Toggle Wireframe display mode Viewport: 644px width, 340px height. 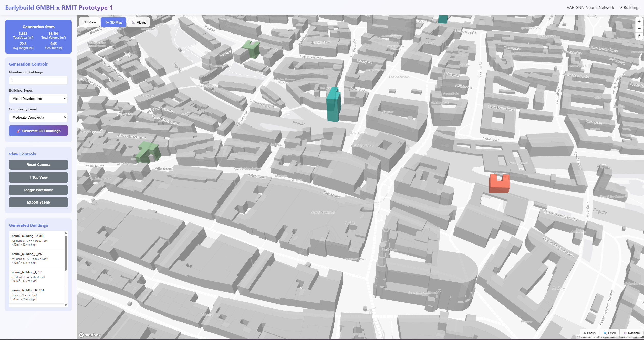click(38, 190)
